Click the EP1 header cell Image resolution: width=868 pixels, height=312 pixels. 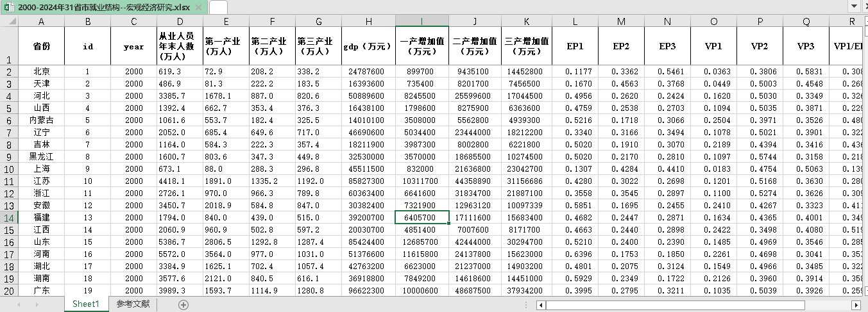click(x=575, y=46)
